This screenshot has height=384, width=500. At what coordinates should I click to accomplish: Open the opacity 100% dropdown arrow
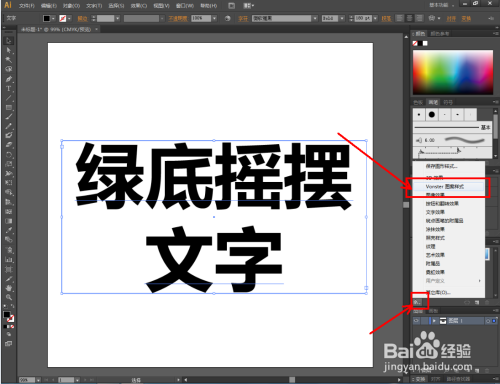pyautogui.click(x=214, y=18)
